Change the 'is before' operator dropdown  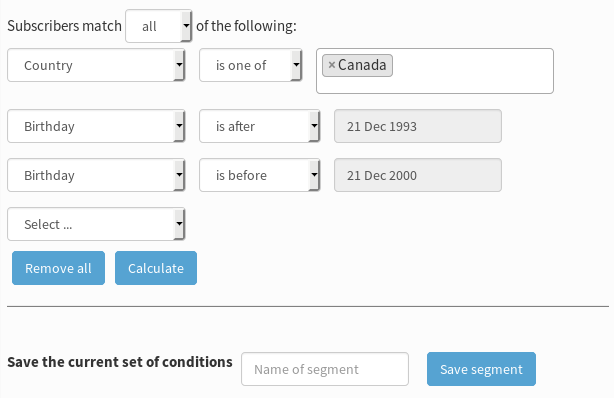260,175
